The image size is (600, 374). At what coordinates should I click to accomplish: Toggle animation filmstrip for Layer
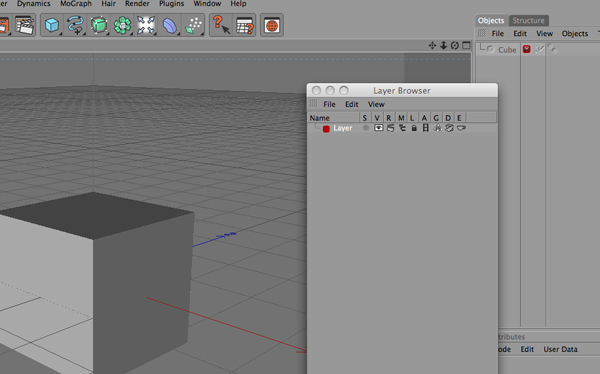(x=425, y=128)
